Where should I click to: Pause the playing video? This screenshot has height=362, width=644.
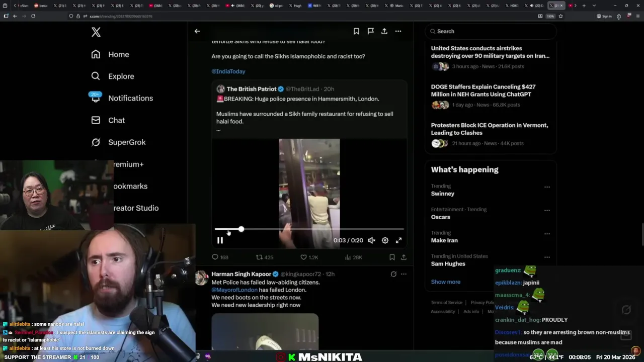coord(220,240)
